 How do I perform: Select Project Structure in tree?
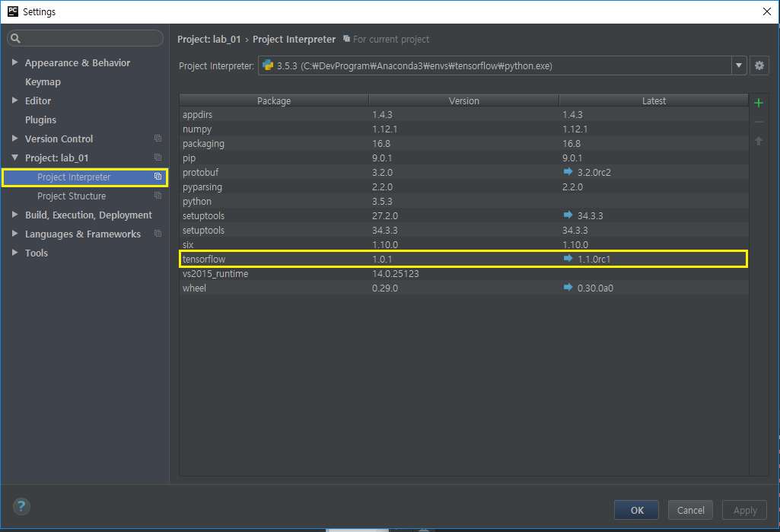point(72,196)
